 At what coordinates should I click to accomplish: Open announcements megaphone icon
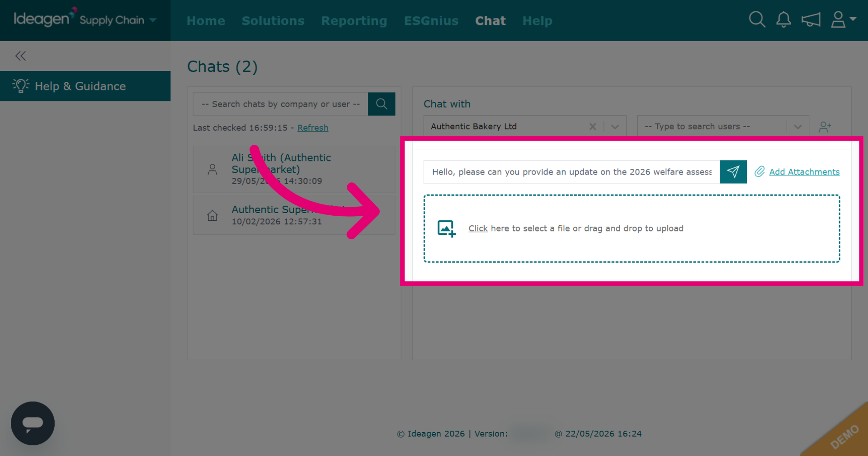811,20
